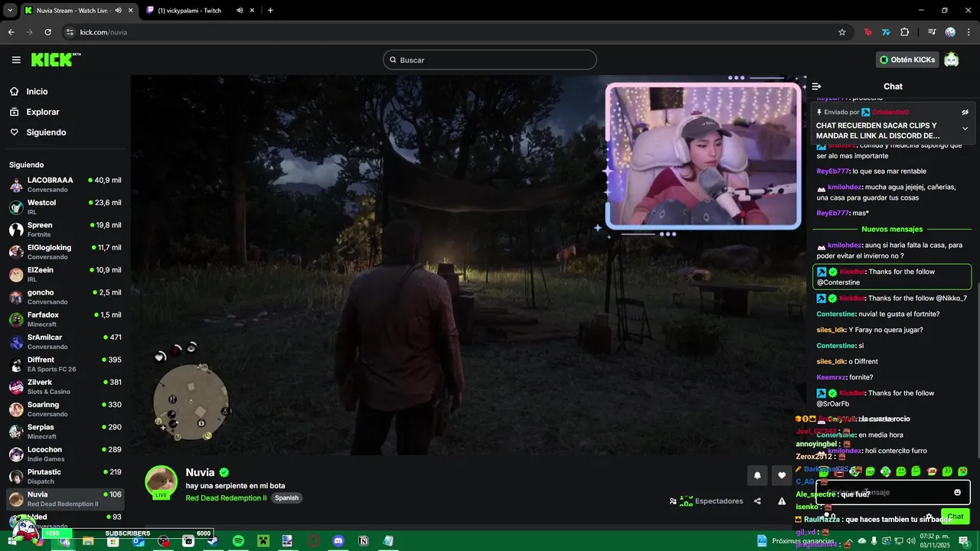
Task: Open SrAmilcar channel in sidebar
Action: [x=65, y=341]
